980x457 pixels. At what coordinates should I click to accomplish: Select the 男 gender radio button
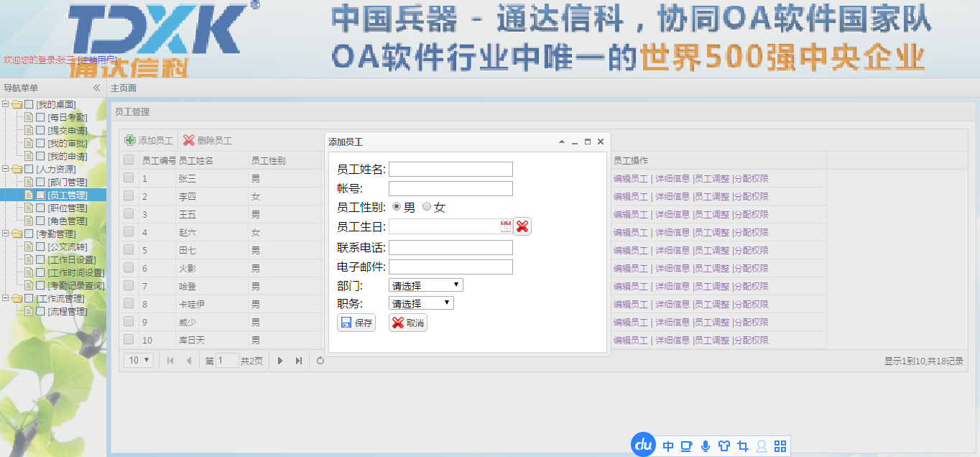pyautogui.click(x=397, y=207)
